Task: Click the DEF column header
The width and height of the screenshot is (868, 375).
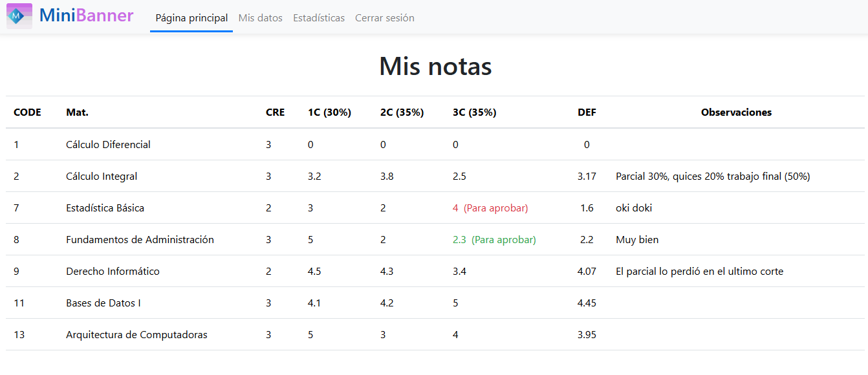Action: [x=587, y=112]
